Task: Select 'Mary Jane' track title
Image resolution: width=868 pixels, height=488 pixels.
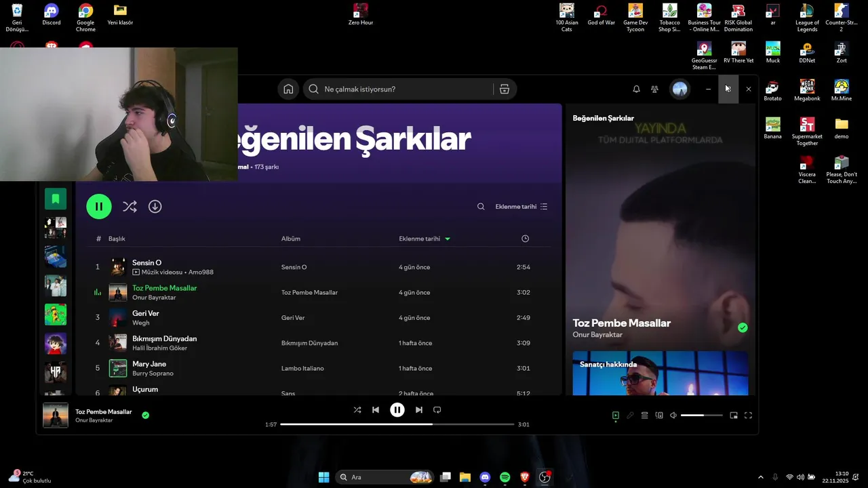Action: (149, 364)
